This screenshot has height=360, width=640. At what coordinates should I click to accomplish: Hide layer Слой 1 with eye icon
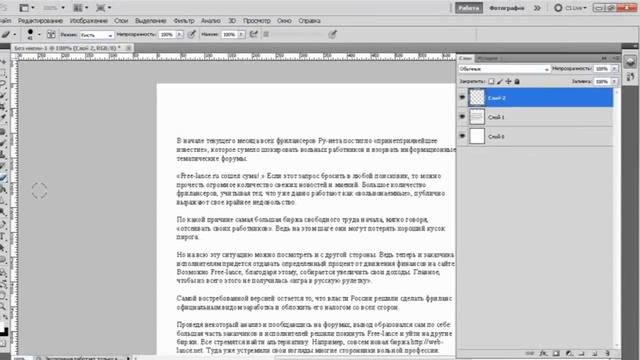click(462, 117)
